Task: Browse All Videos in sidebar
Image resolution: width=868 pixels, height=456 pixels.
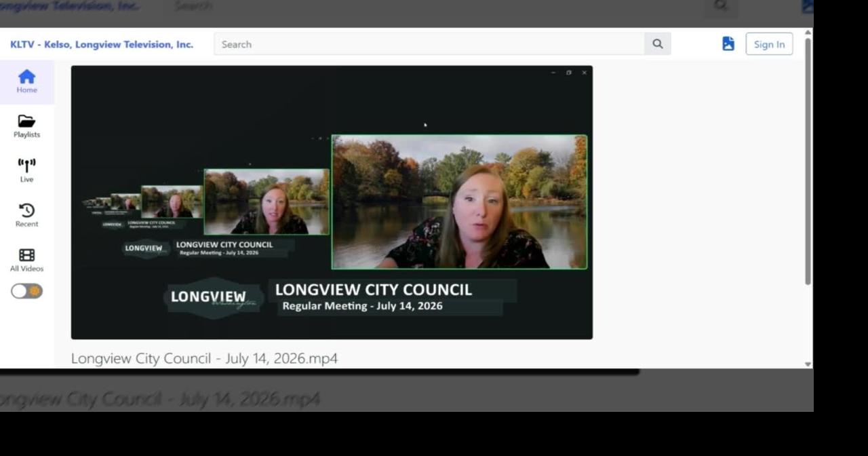Action: [26, 260]
